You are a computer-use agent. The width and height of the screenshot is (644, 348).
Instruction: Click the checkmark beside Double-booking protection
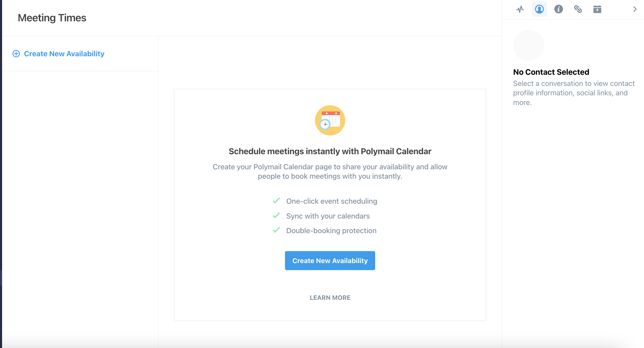(x=276, y=230)
